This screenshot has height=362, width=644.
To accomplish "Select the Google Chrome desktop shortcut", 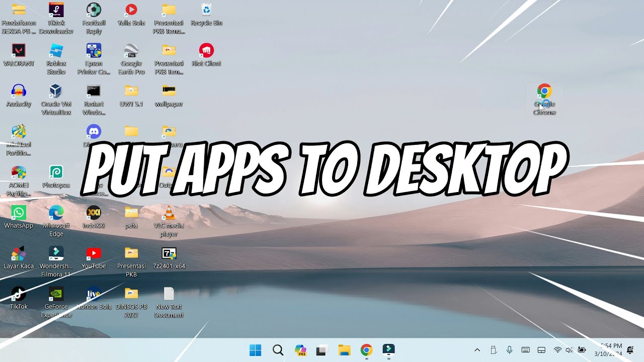I will click(544, 100).
